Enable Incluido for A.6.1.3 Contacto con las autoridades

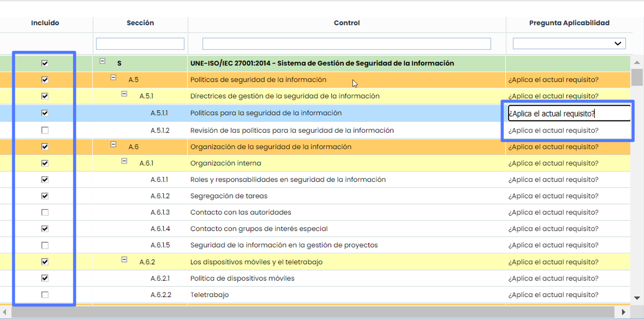point(45,213)
